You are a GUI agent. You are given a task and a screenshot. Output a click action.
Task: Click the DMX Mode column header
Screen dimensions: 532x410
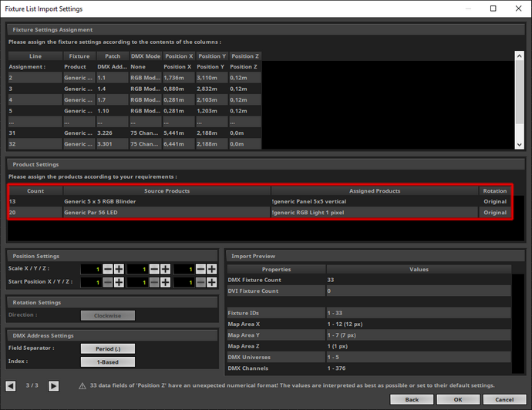point(146,56)
